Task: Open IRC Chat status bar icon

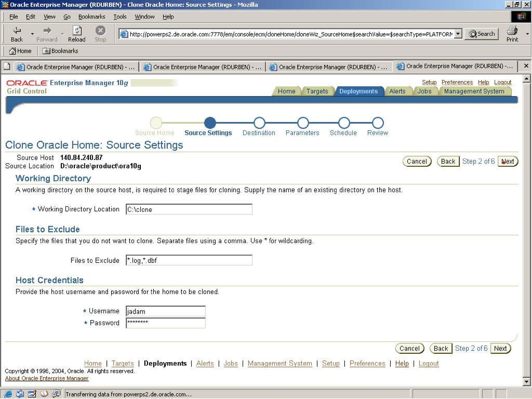Action: coord(56,394)
